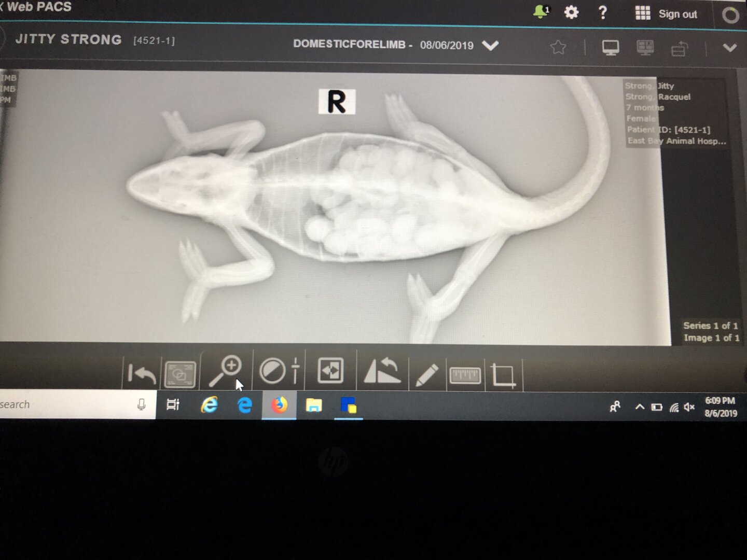Screen dimensions: 747x560
Task: Expand the chevron at right of header
Action: [x=729, y=48]
